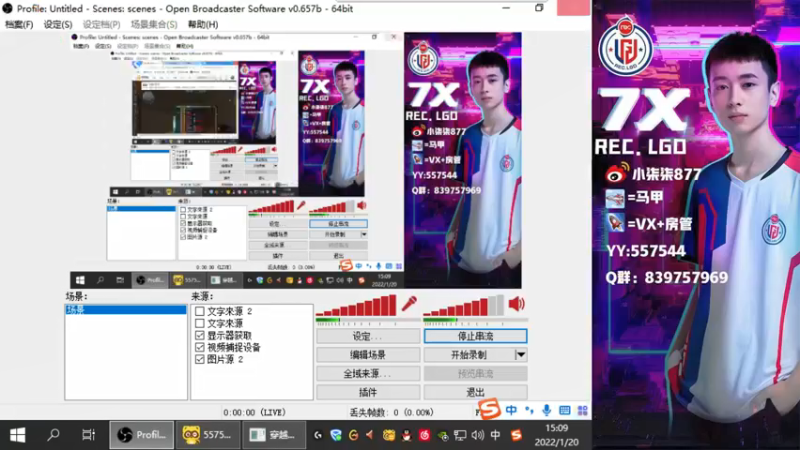The width and height of the screenshot is (800, 450).
Task: Open the 设定档(P) menu
Action: pos(101,24)
